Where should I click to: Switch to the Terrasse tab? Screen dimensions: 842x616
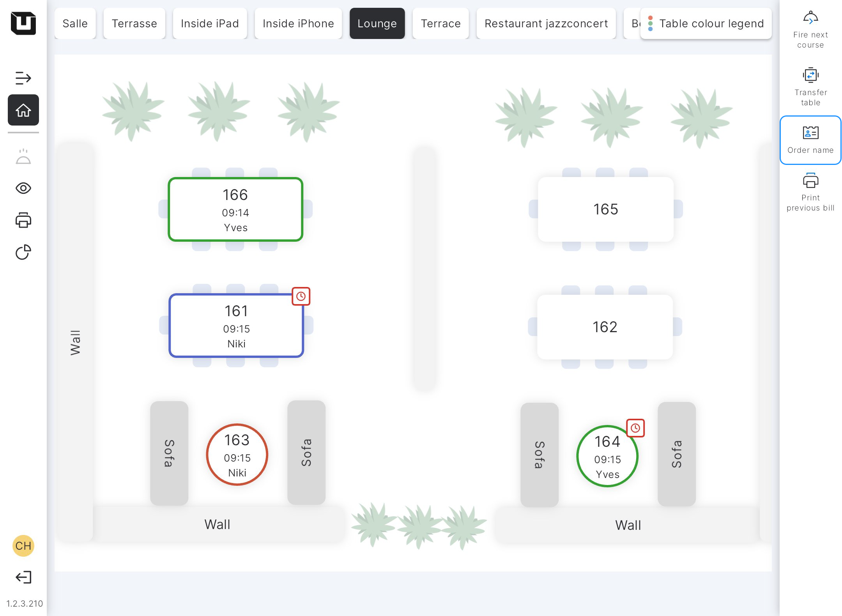[x=134, y=23]
